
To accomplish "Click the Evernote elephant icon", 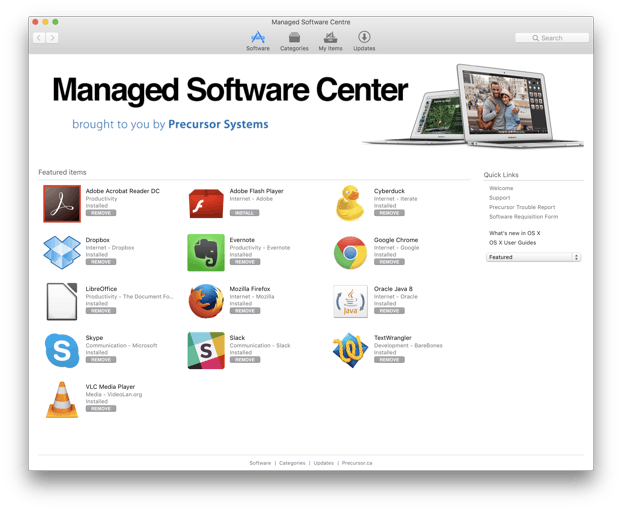I will 206,252.
